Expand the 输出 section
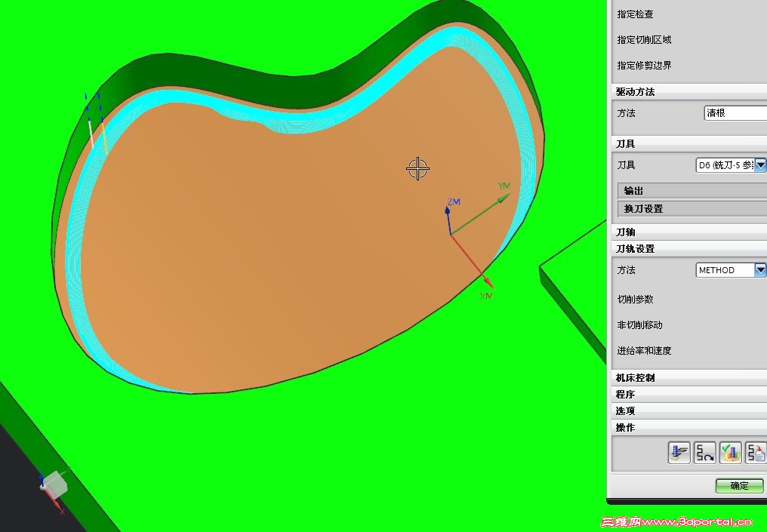This screenshot has width=767, height=532. 692,191
